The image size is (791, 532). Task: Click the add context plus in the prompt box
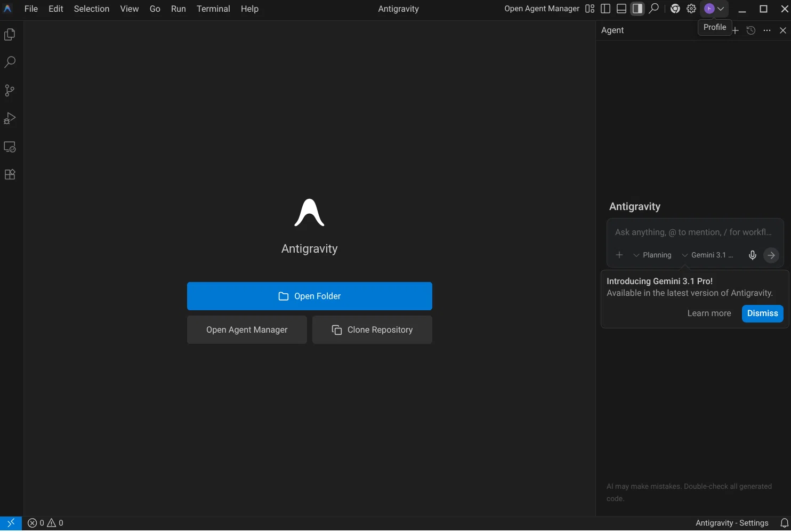[x=619, y=255]
